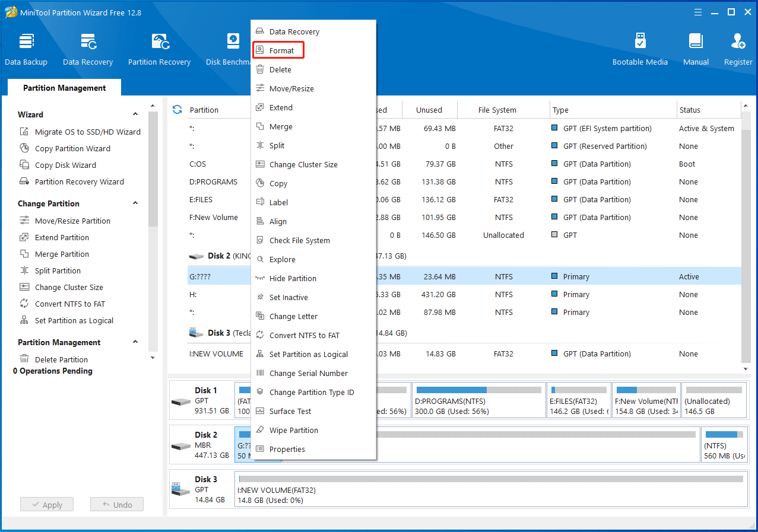Click the Apply button
Screen dimensions: 758x532
46,505
